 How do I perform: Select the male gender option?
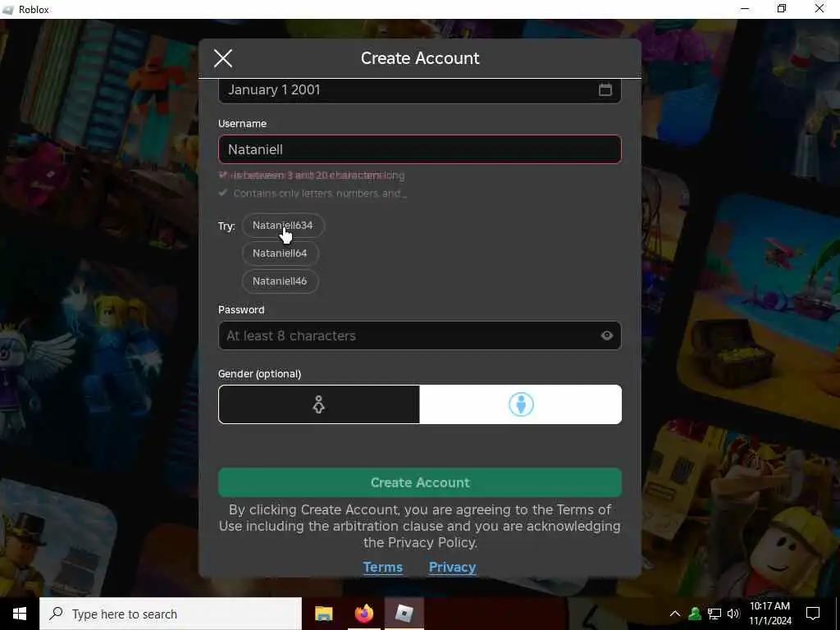521,404
